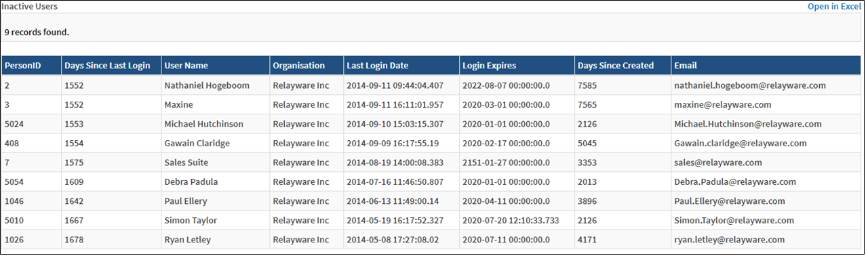Click PersonID cell 5010

pyautogui.click(x=14, y=221)
